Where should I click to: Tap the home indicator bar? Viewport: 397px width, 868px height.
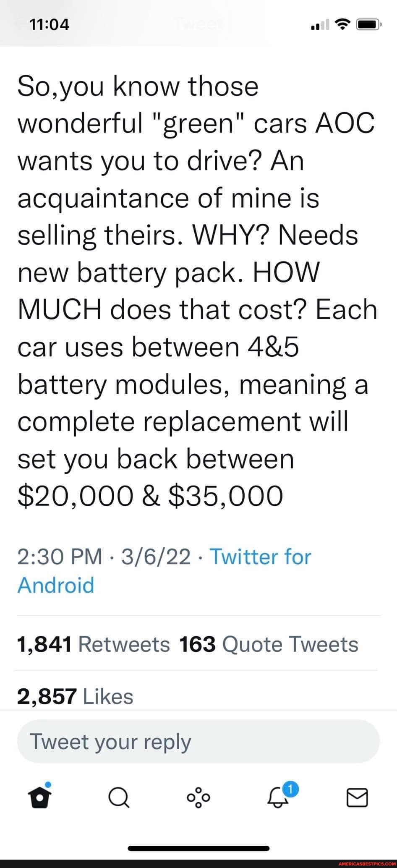coord(198,848)
